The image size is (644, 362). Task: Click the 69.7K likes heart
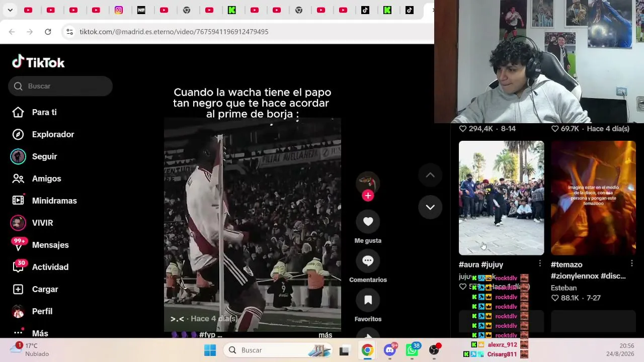click(x=555, y=129)
